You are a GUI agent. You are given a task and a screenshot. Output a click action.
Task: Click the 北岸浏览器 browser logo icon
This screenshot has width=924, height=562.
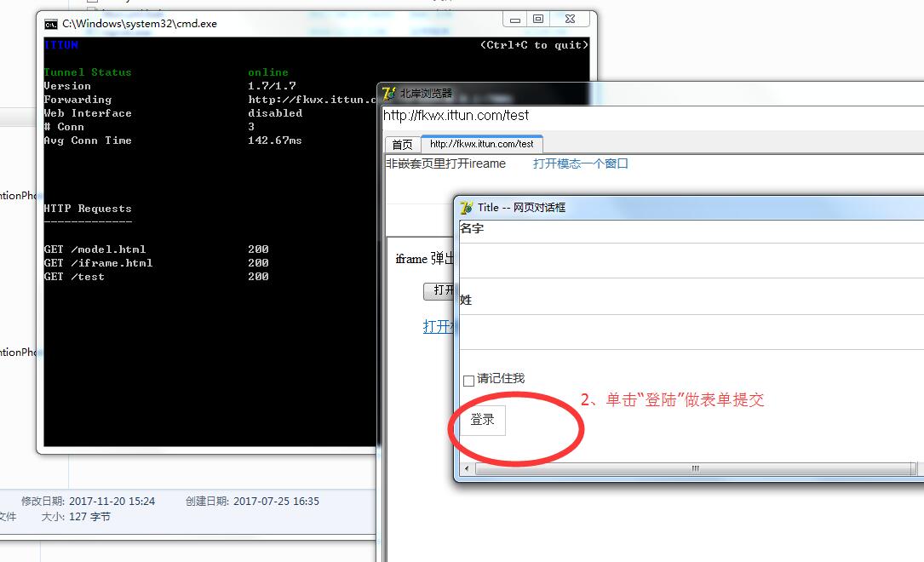pyautogui.click(x=389, y=93)
